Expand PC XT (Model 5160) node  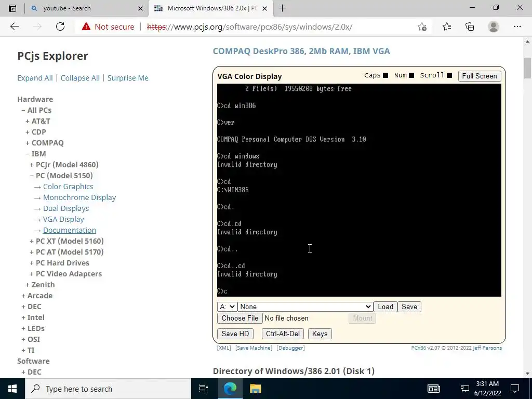pos(32,241)
